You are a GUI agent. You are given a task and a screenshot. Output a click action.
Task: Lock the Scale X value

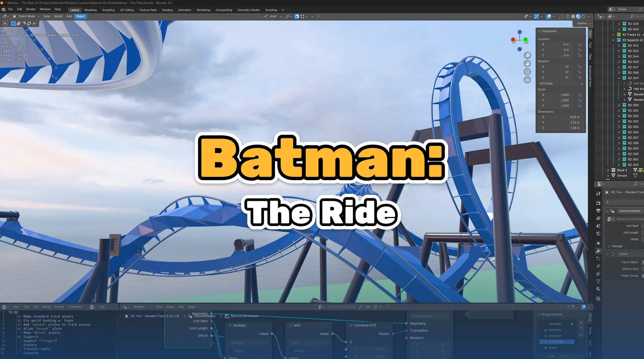pyautogui.click(x=579, y=95)
